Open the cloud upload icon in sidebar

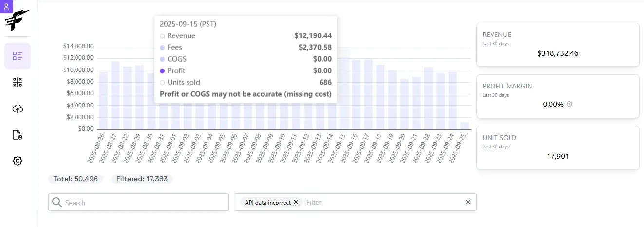coord(18,108)
